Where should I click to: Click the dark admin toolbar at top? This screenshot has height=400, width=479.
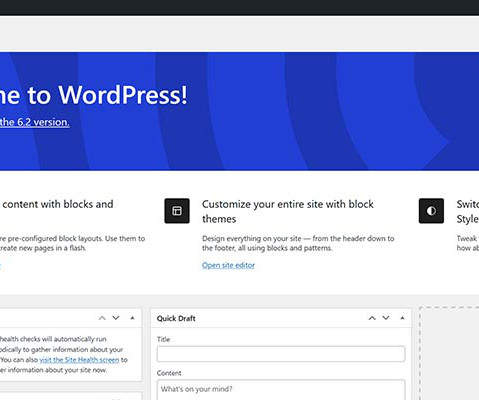point(239,8)
